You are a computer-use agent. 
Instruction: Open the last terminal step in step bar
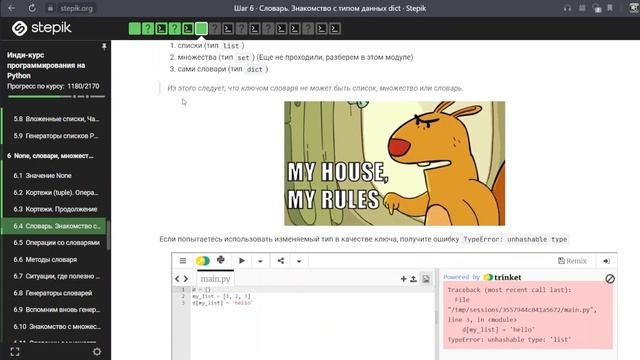pos(335,29)
